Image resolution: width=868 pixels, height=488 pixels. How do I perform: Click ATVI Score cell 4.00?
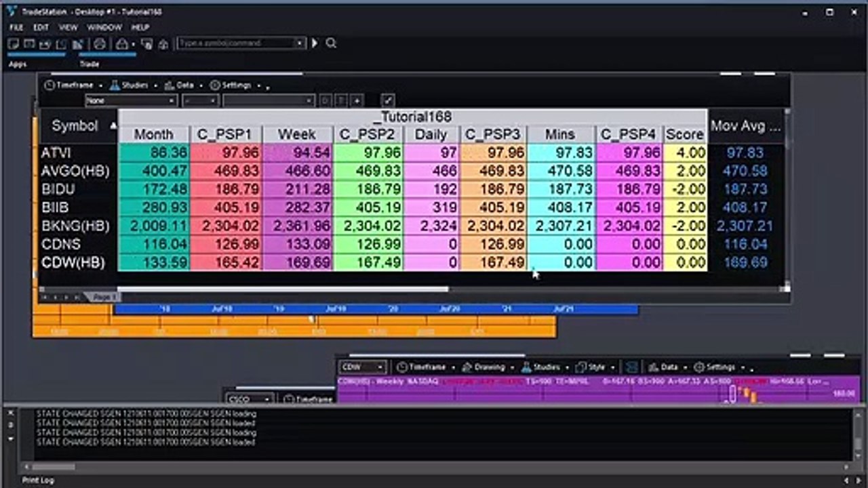(685, 153)
